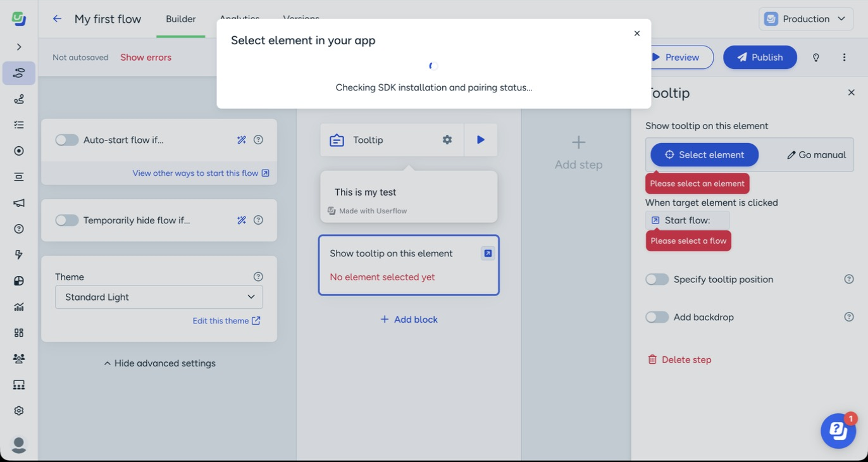Publish the flow
The image size is (868, 462).
coord(760,57)
